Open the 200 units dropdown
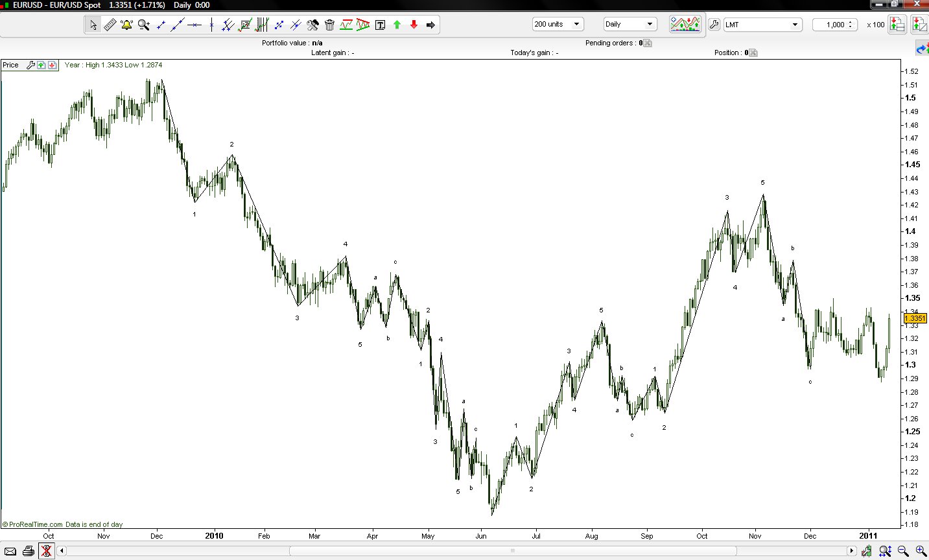Screen dimensions: 929x560 coord(558,24)
